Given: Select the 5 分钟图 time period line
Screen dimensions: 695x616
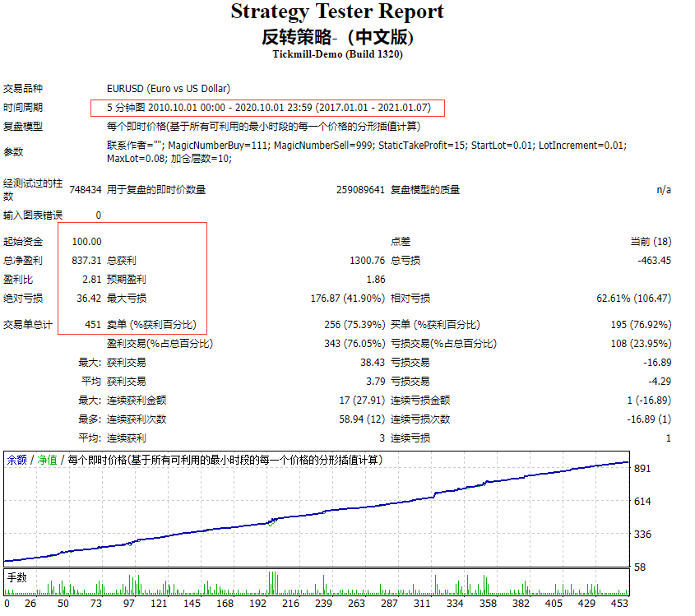Looking at the screenshot, I should coord(269,108).
